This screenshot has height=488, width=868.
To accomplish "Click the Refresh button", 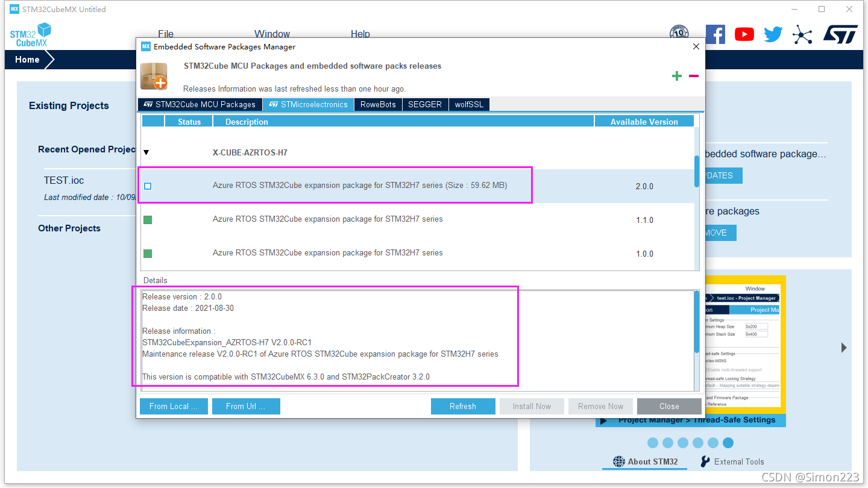I will click(x=463, y=406).
